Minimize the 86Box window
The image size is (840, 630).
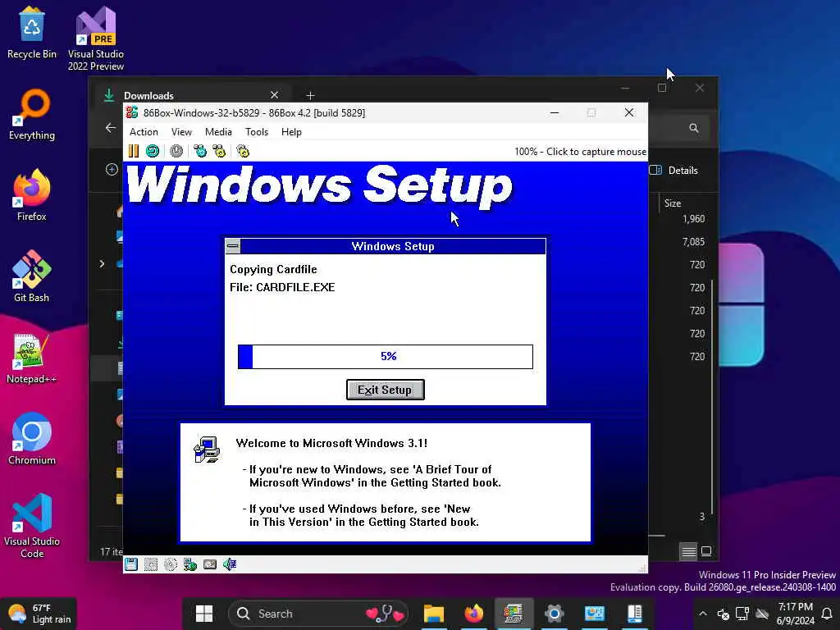coord(555,112)
